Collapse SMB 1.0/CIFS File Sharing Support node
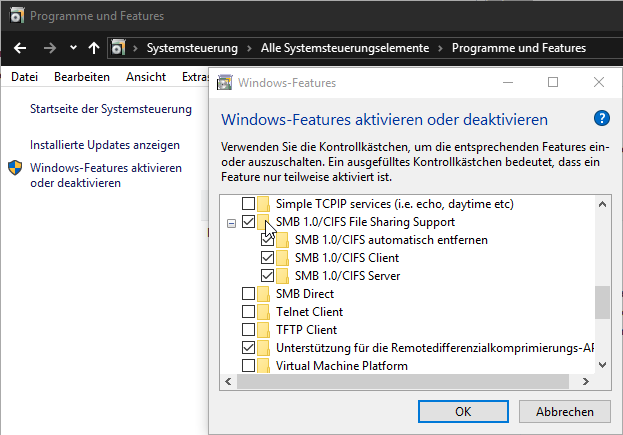623x435 pixels. pos(231,223)
